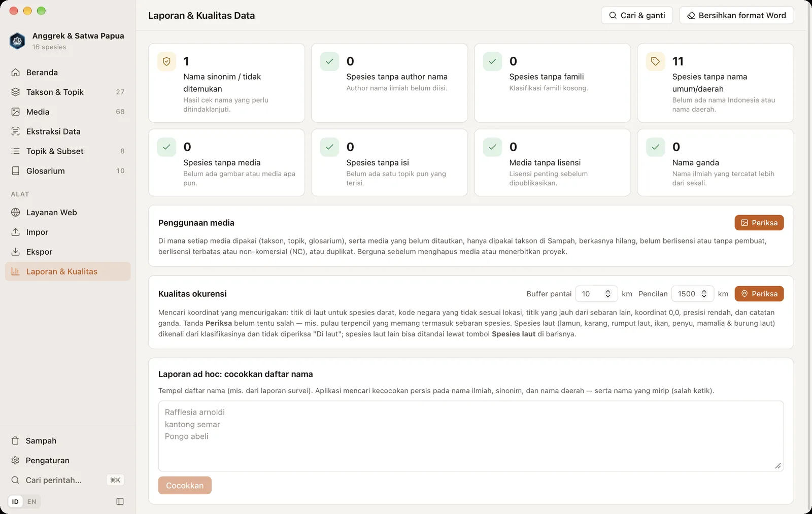The width and height of the screenshot is (812, 514).
Task: Click the shield icon on the Nama sinonim card
Action: [x=166, y=61]
